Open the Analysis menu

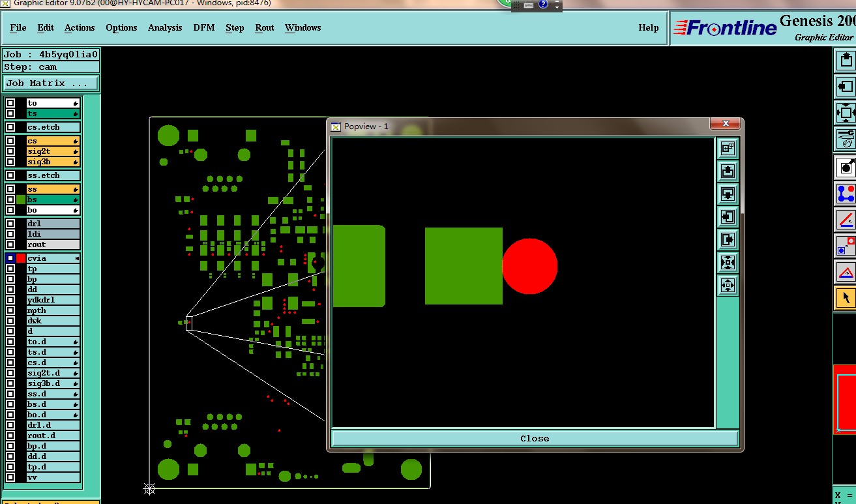click(x=165, y=27)
